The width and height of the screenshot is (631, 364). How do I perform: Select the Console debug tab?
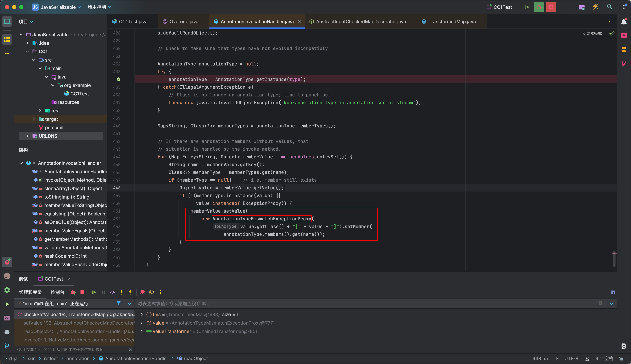click(x=57, y=292)
